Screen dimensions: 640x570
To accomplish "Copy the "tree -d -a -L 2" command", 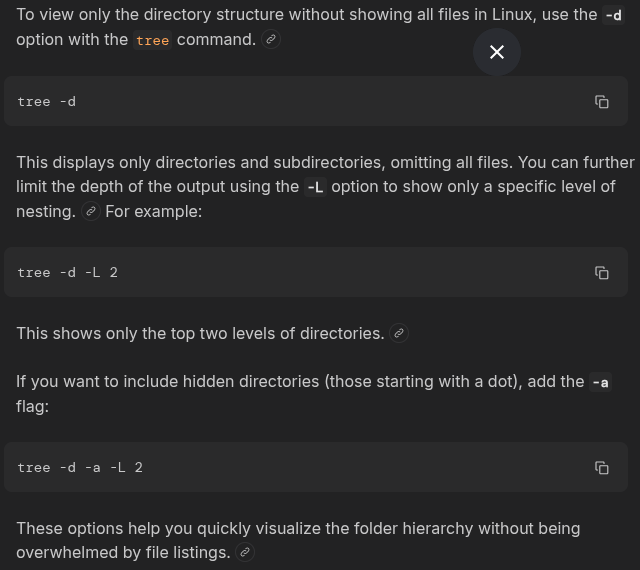I will (x=602, y=468).
